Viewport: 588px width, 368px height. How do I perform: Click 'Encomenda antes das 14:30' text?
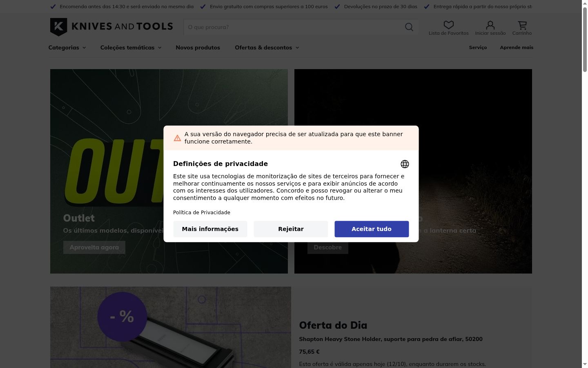tap(127, 7)
